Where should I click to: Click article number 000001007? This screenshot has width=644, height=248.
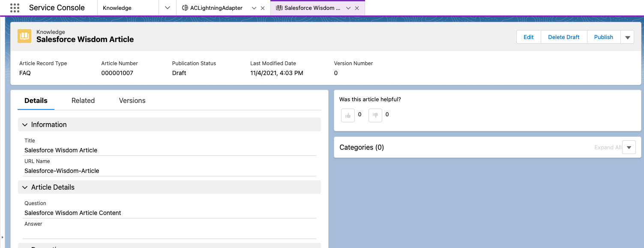click(117, 73)
